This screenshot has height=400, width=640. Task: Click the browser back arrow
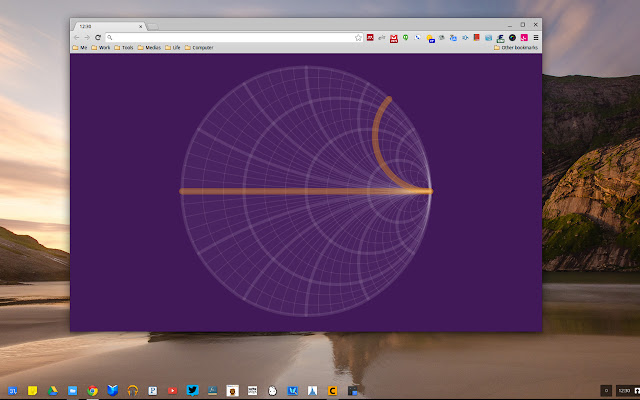(76, 38)
